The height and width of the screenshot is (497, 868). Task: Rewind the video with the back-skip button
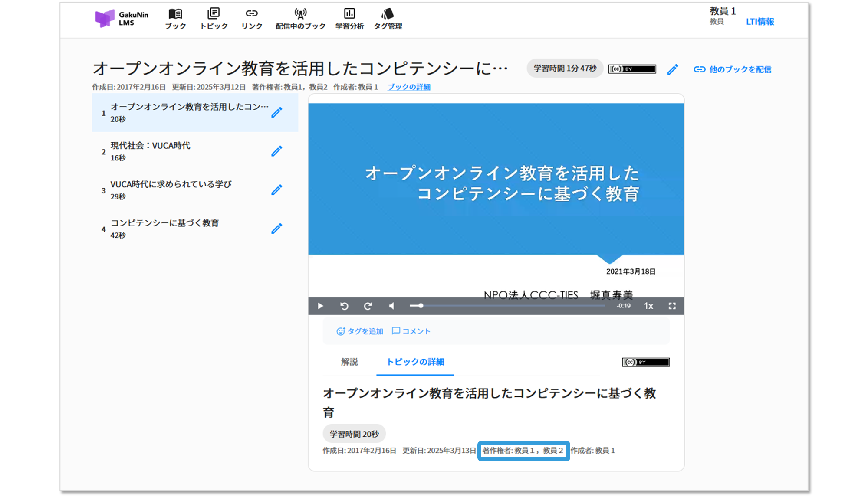click(344, 306)
